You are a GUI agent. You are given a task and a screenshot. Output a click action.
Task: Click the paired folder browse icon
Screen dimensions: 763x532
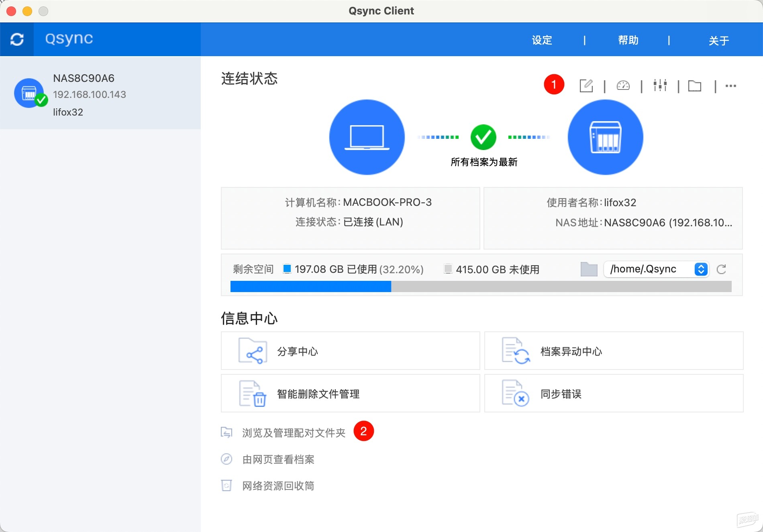(226, 433)
